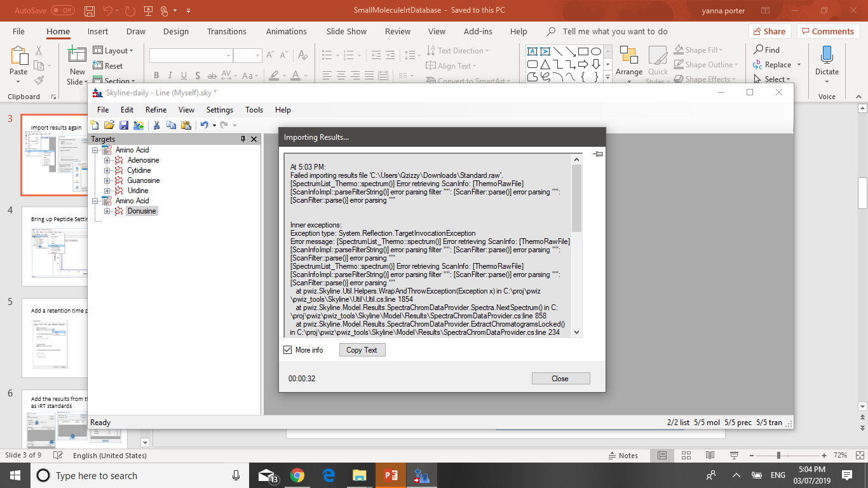This screenshot has height=488, width=868.
Task: Click the Cut scissors icon in Skyline toolbar
Action: [156, 125]
